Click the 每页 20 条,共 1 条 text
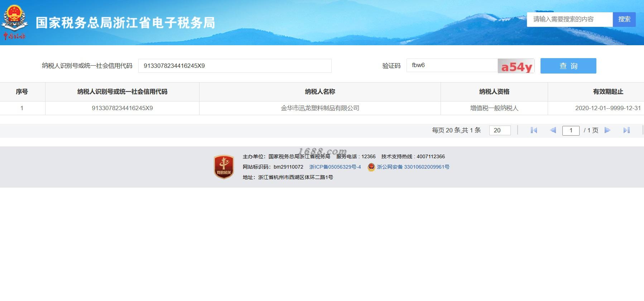Screen dimensions: 644x301 tap(456, 130)
